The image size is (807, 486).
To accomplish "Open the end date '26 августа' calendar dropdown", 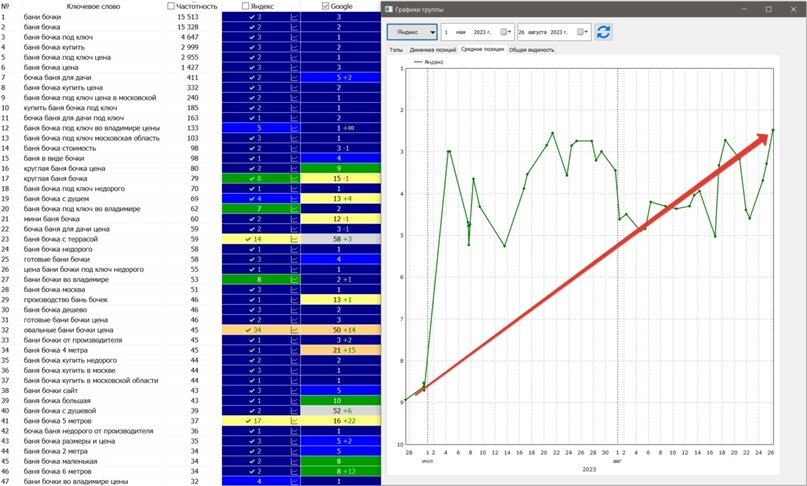I will tap(582, 32).
